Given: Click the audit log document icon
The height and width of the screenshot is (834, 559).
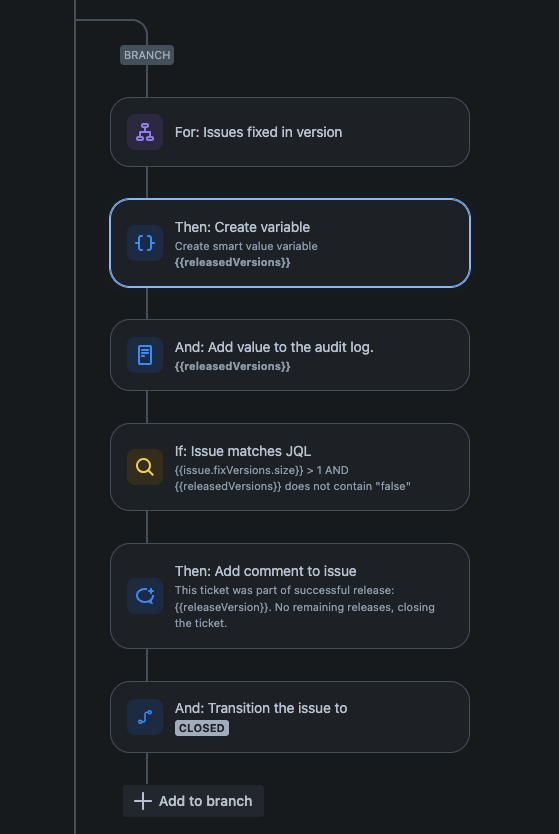Looking at the screenshot, I should click(x=145, y=355).
